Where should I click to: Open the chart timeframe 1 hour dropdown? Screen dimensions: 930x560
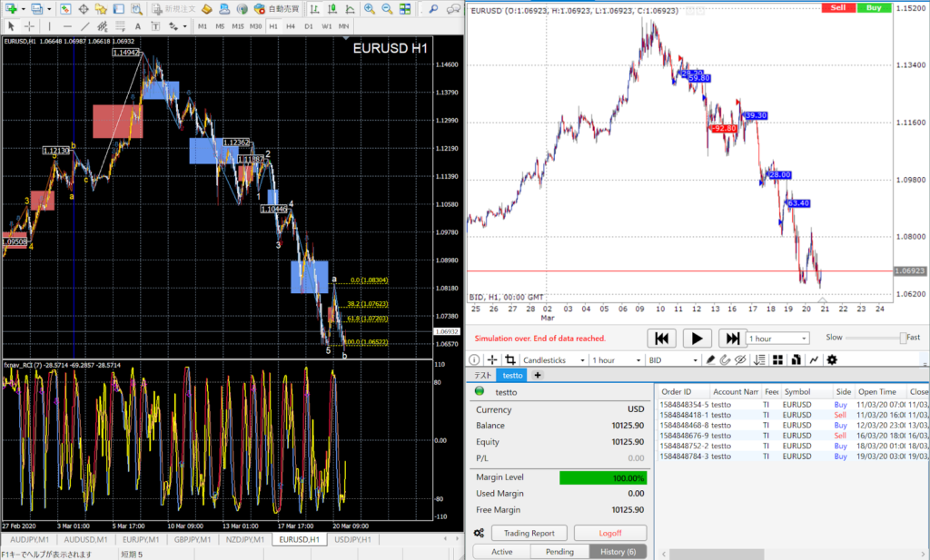(617, 359)
